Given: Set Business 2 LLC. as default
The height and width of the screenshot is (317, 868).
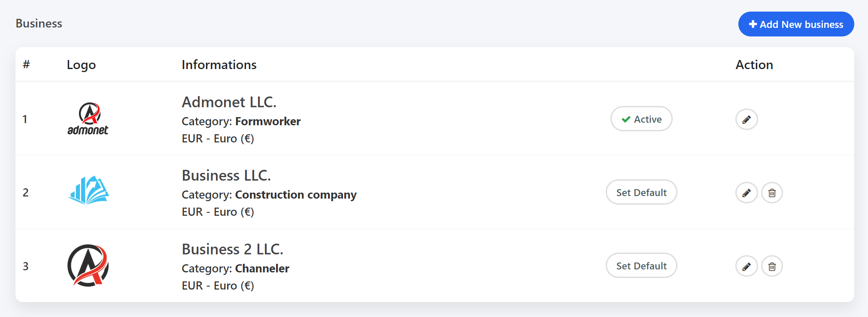Looking at the screenshot, I should 641,266.
